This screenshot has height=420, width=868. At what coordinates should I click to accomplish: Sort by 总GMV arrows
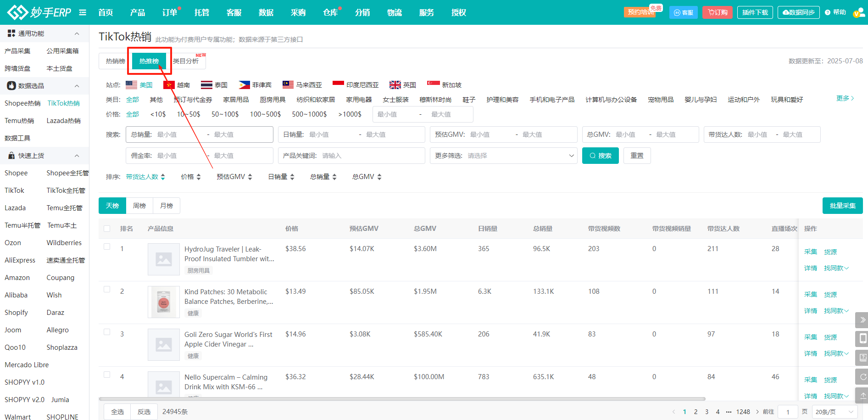(379, 177)
